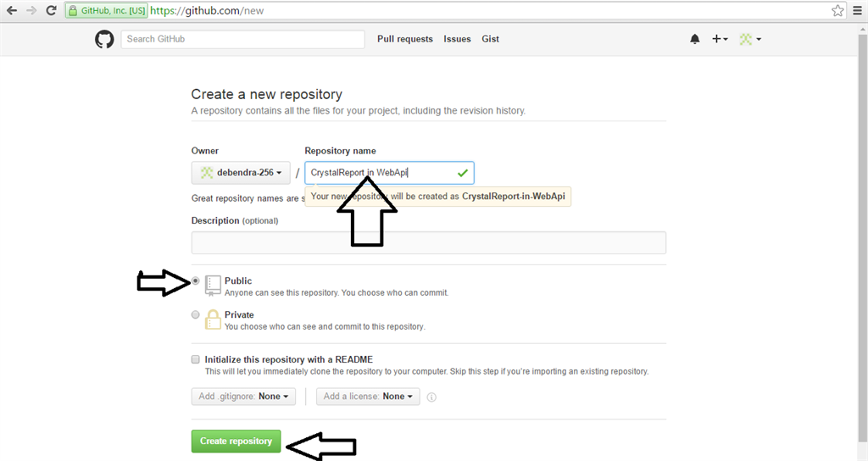
Task: Click Create repository button
Action: coord(236,441)
